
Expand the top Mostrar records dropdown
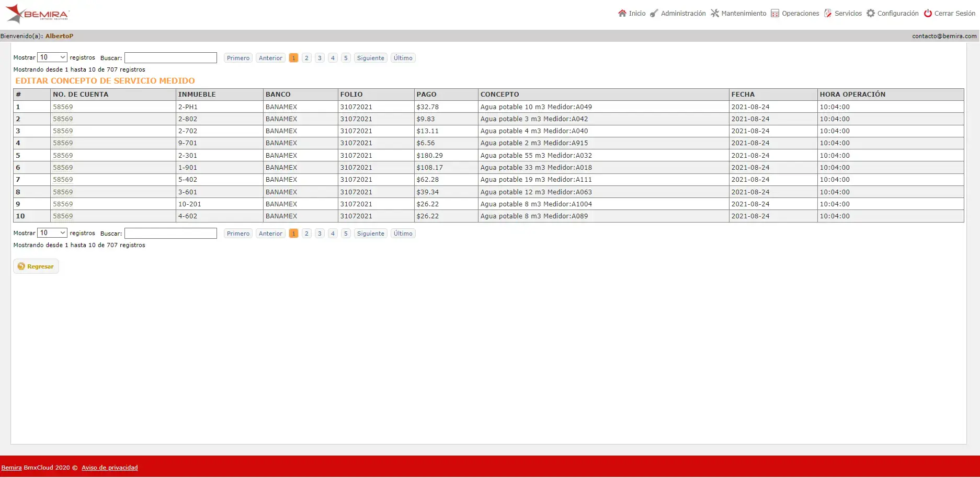coord(52,57)
